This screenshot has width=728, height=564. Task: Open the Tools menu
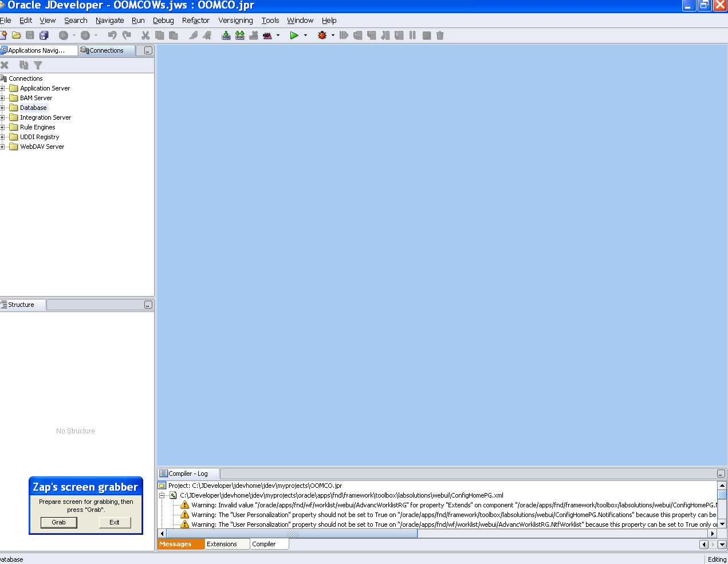[270, 20]
